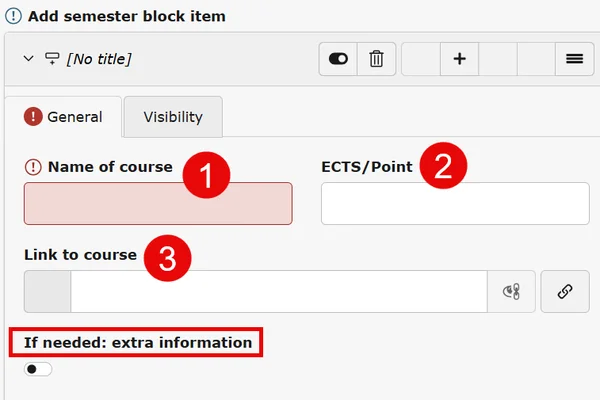Switch to the Visibility tab
The width and height of the screenshot is (600, 400).
point(173,117)
